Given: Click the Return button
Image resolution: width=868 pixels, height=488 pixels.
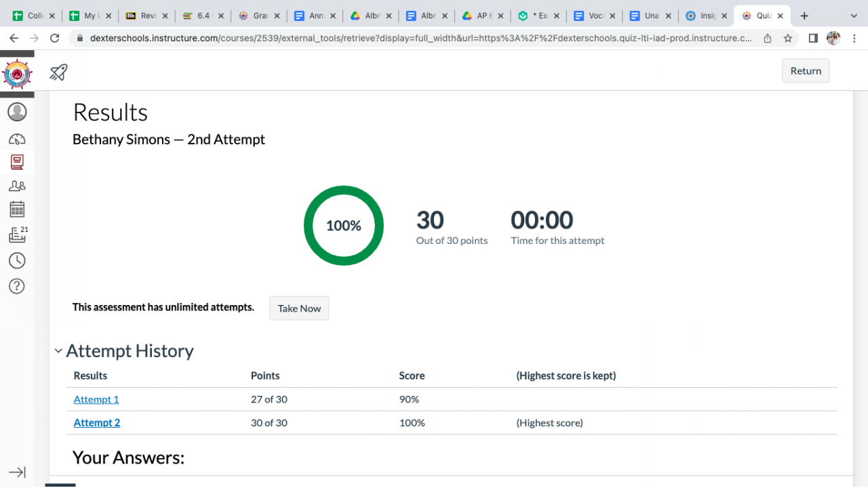Looking at the screenshot, I should click(806, 70).
